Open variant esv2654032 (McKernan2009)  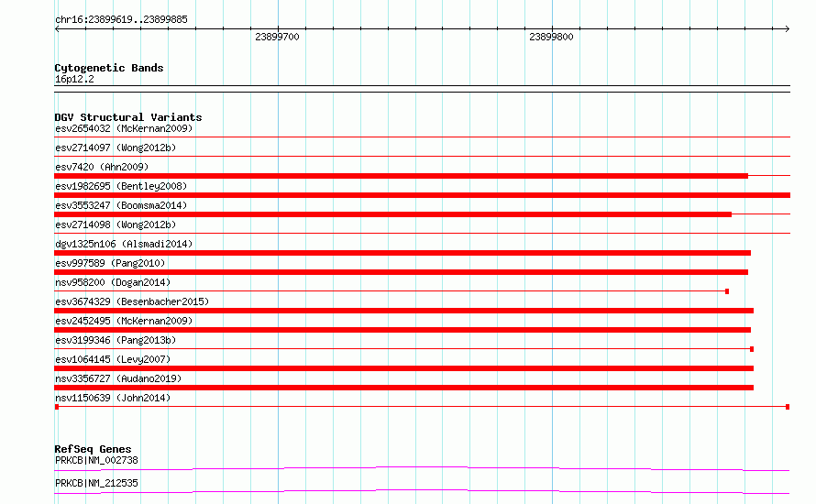[124, 128]
